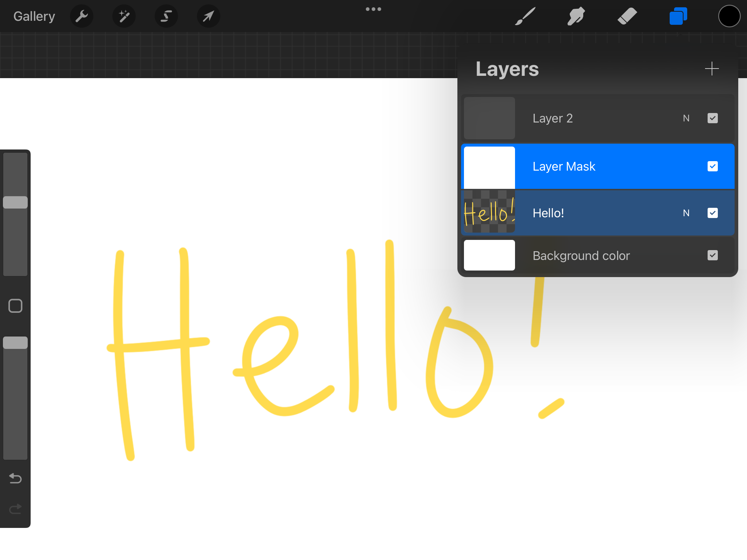The height and width of the screenshot is (560, 747).
Task: Select the Smudge tool
Action: 576,16
